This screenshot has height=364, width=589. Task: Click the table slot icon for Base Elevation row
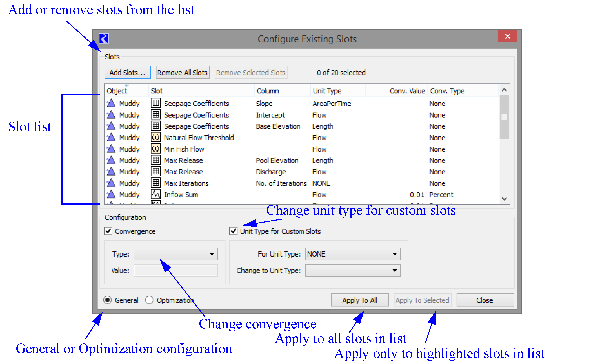pyautogui.click(x=156, y=126)
